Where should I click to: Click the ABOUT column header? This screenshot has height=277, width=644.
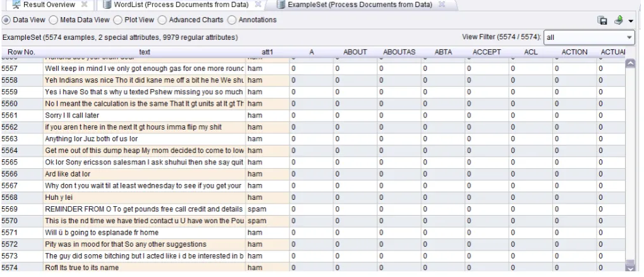point(355,52)
